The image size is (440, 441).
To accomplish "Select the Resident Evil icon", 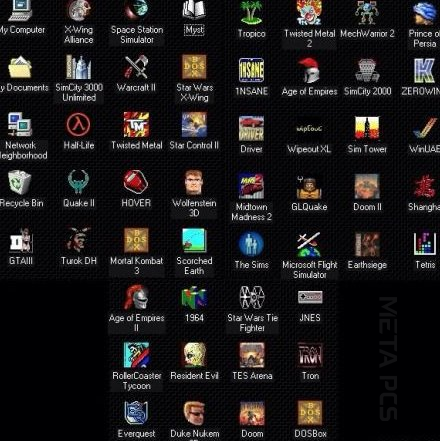I will (x=194, y=355).
